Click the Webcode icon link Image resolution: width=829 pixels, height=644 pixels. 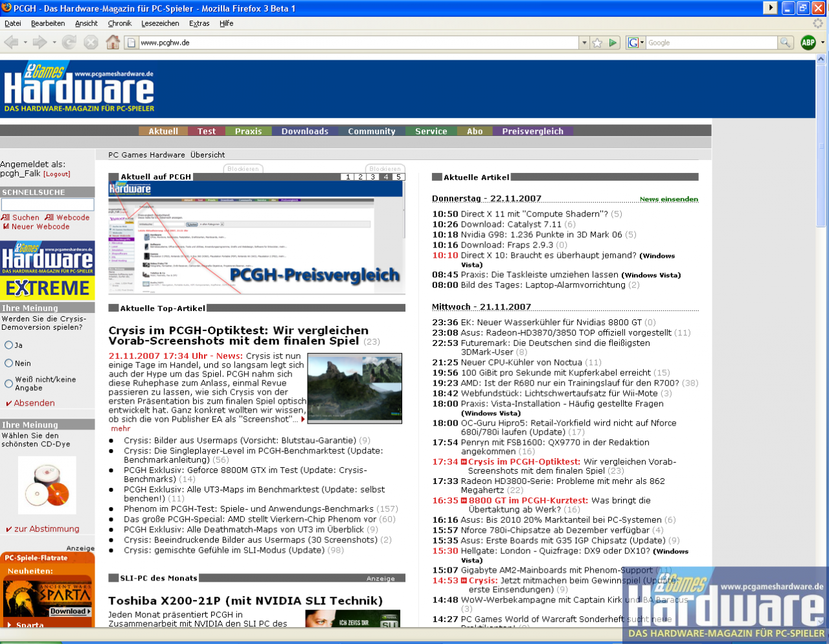(67, 218)
